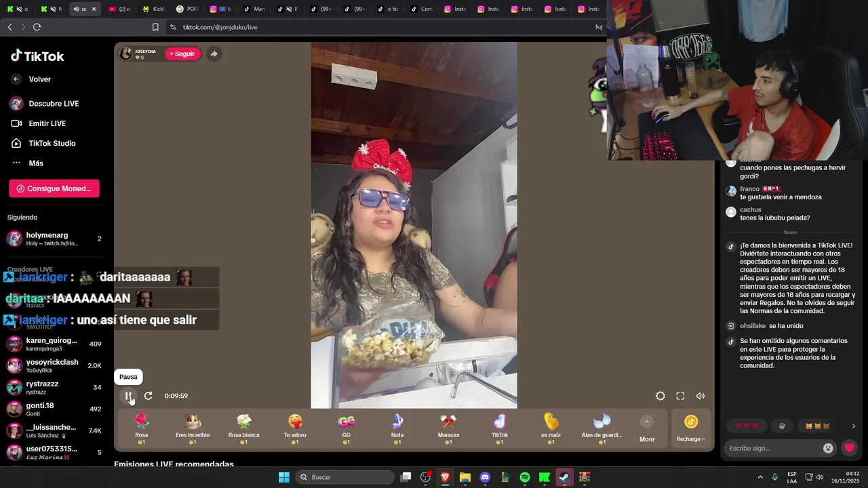This screenshot has width=868, height=488.
Task: Open __luissanche... live channel
Action: [54, 430]
